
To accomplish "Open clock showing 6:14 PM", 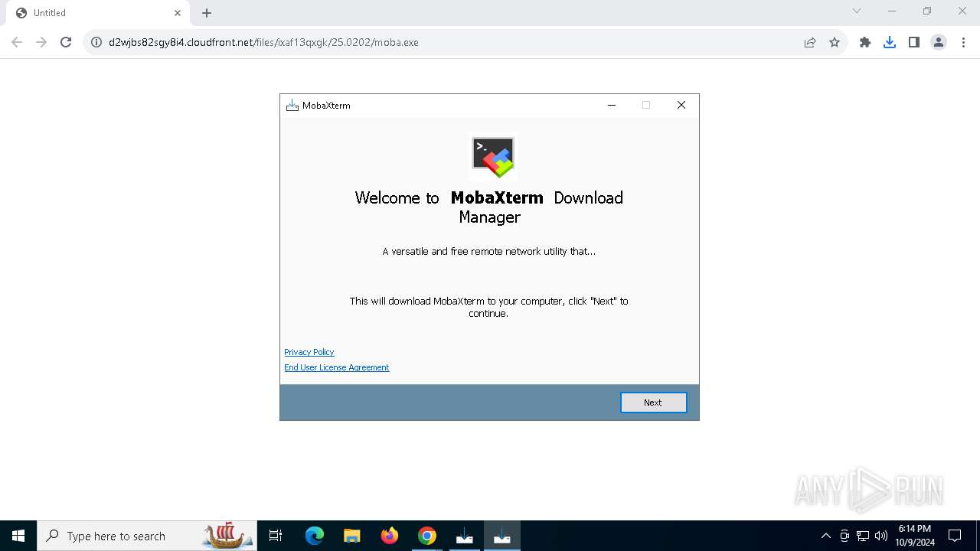I will tap(915, 536).
